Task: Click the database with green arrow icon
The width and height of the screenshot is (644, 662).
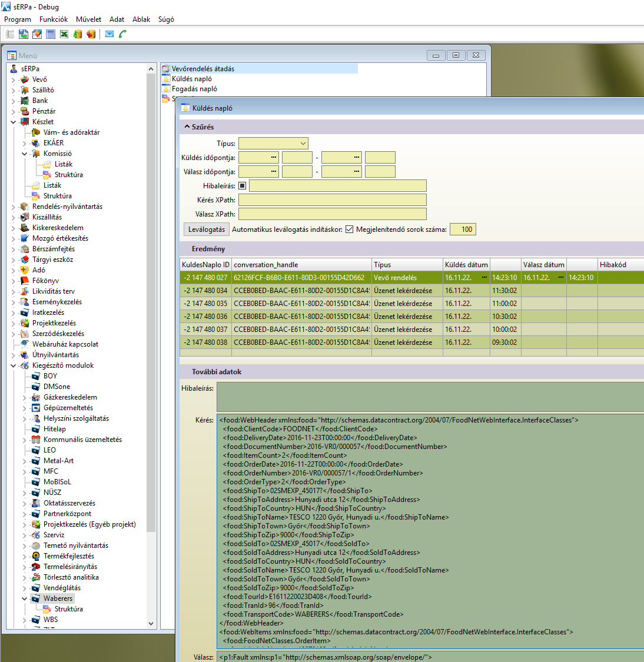Action: pyautogui.click(x=78, y=34)
